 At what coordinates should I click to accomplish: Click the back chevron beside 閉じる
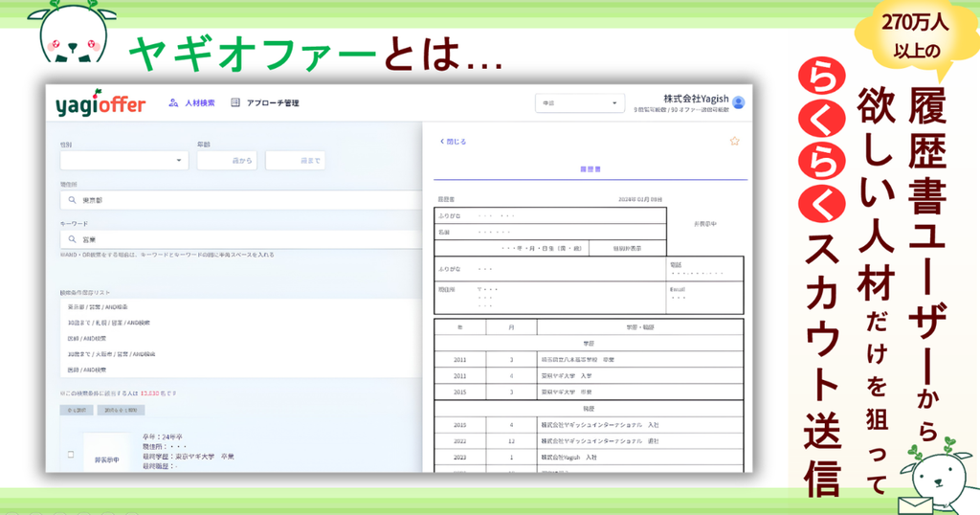pos(442,142)
